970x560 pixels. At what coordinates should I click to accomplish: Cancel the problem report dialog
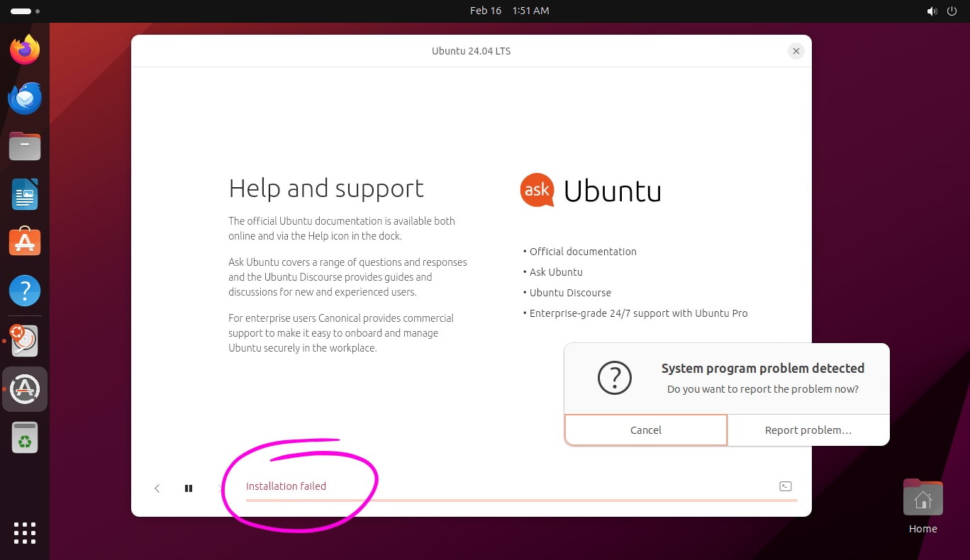click(x=646, y=430)
